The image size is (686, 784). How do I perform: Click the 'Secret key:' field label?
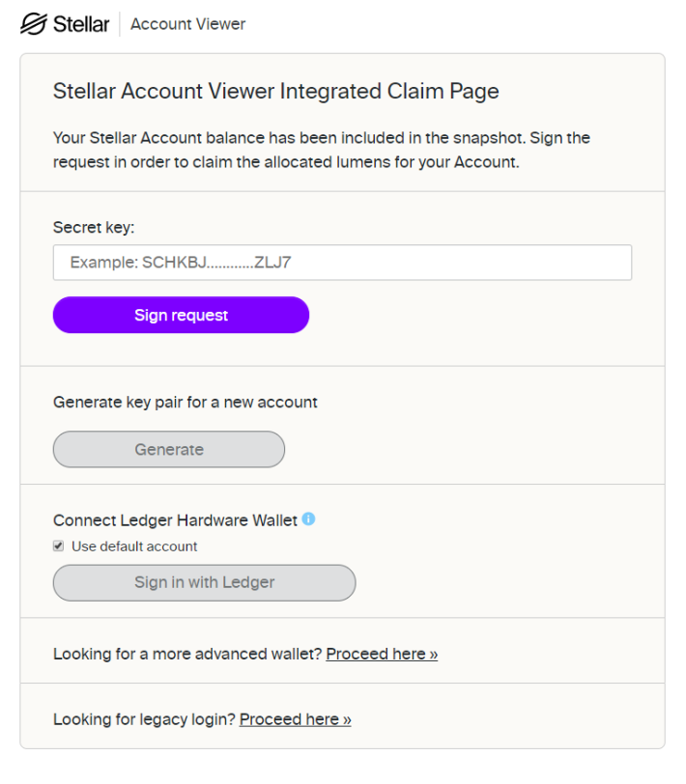pyautogui.click(x=94, y=228)
